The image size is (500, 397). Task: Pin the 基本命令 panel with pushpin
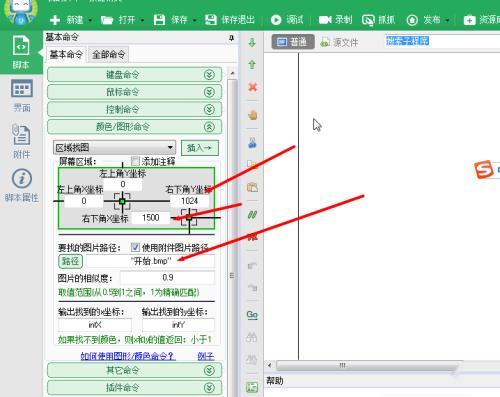pos(231,38)
